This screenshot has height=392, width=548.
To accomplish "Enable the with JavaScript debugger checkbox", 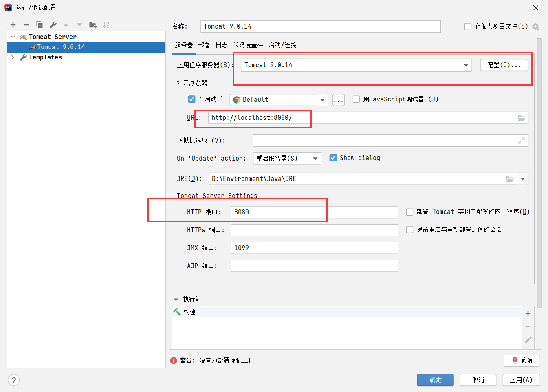I will coord(357,99).
